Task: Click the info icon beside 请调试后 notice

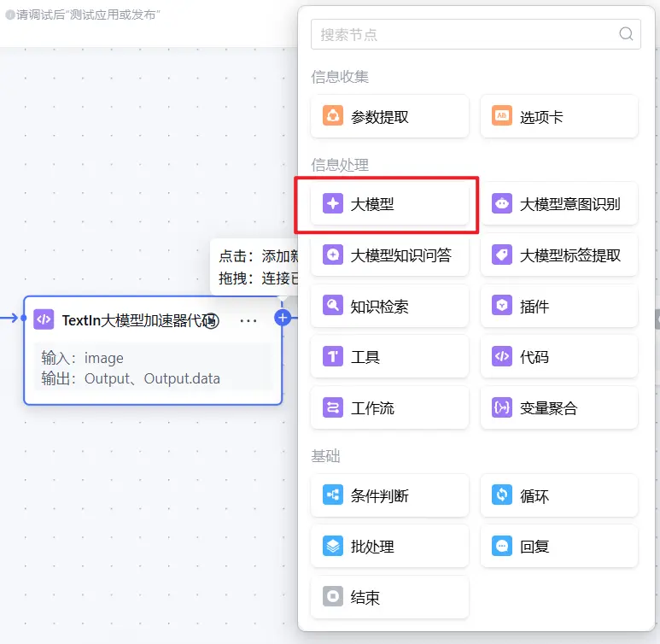Action: point(10,15)
